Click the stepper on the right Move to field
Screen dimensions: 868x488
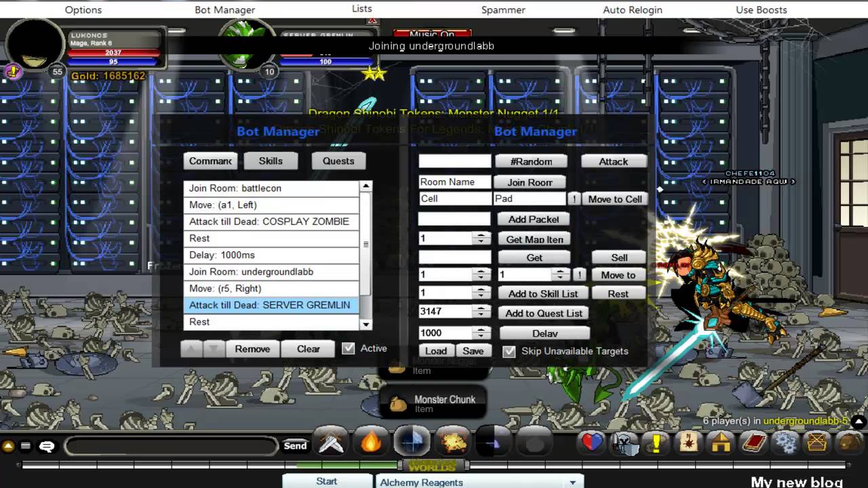pyautogui.click(x=560, y=275)
